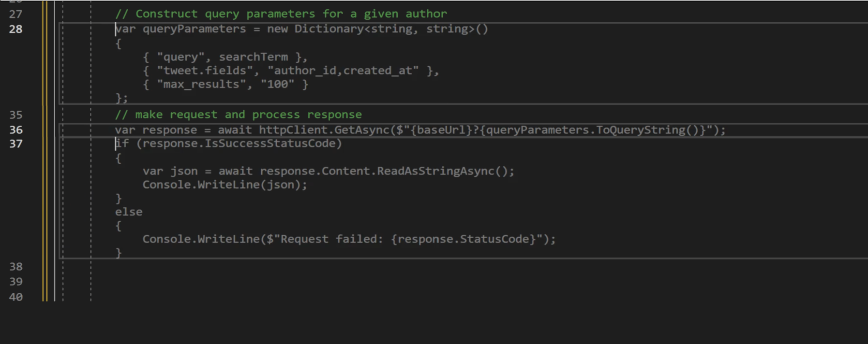Click line number 39 in the gutter
The image size is (868, 344).
point(16,281)
